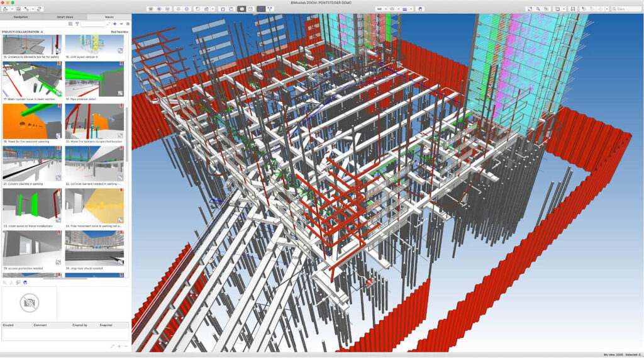Click the helmet icon in the top toolbar
Viewport: 644px width, 358px height.
(x=420, y=9)
